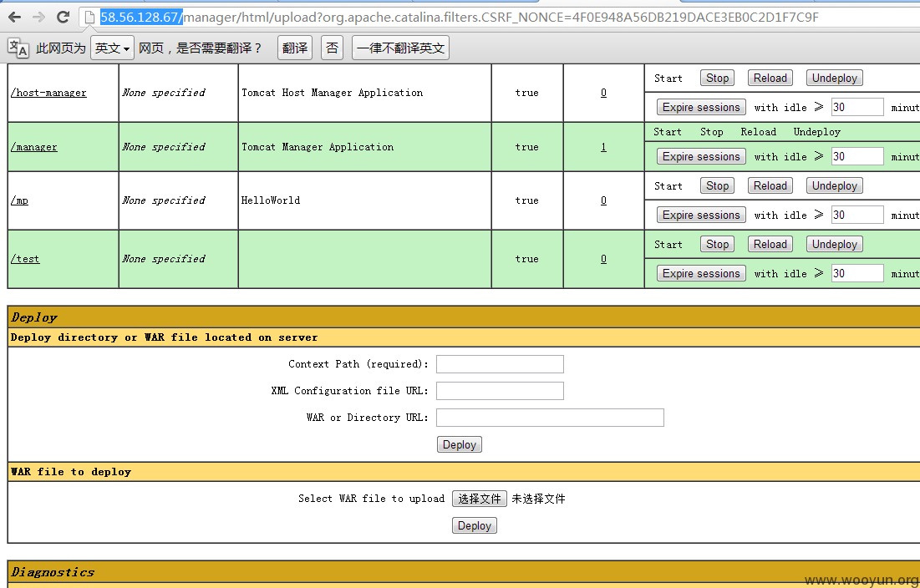Expire sessions for /test
The width and height of the screenshot is (920, 588).
tap(701, 274)
